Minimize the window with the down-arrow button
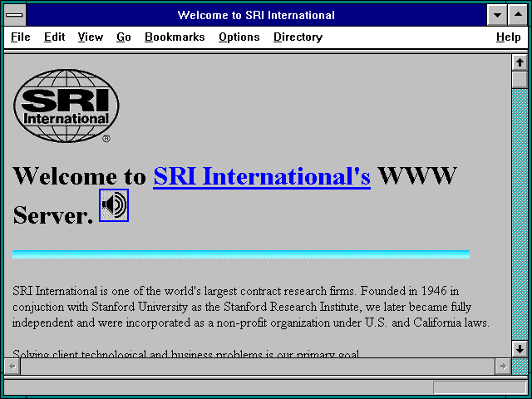 point(497,15)
